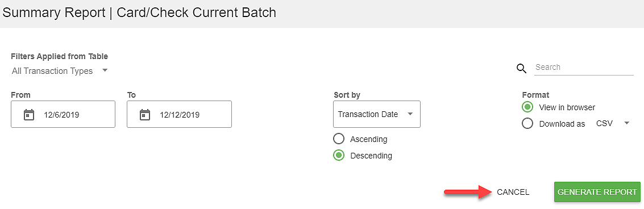Image resolution: width=644 pixels, height=209 pixels.
Task: Click the search magnifier icon
Action: coord(521,69)
